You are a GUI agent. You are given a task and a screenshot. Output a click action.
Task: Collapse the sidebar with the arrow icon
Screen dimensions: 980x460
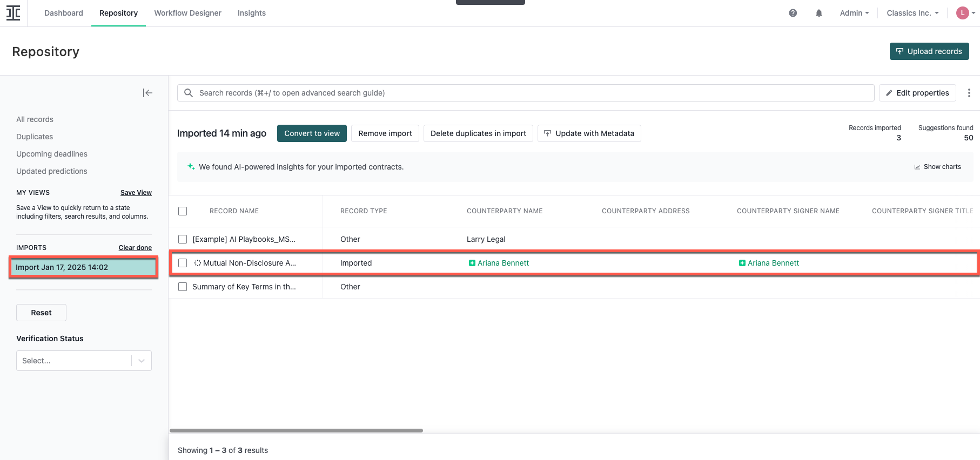tap(147, 93)
